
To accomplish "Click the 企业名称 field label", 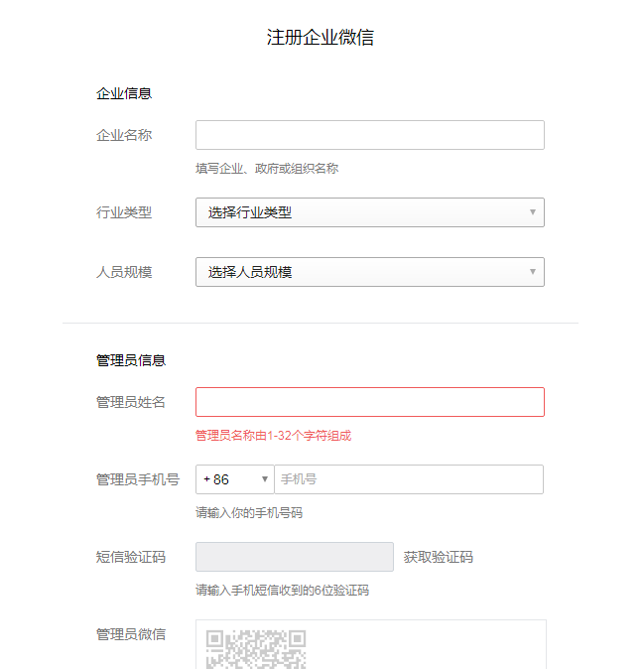I will click(x=124, y=135).
